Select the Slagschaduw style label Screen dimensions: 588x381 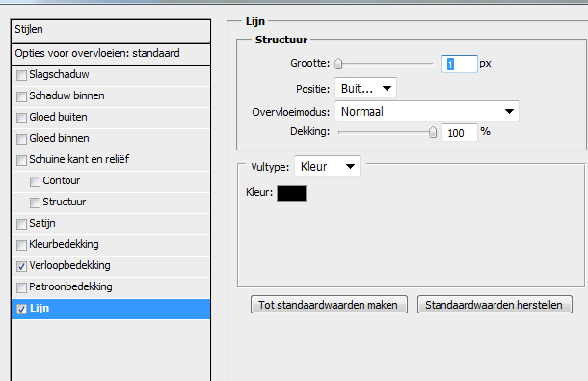tap(59, 74)
